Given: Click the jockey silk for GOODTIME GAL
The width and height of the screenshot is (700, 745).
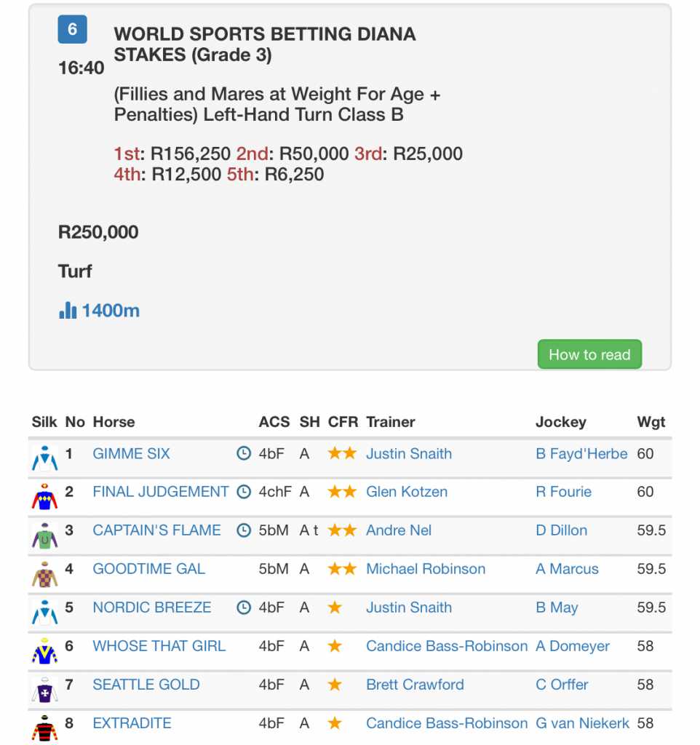Looking at the screenshot, I should click(x=44, y=574).
